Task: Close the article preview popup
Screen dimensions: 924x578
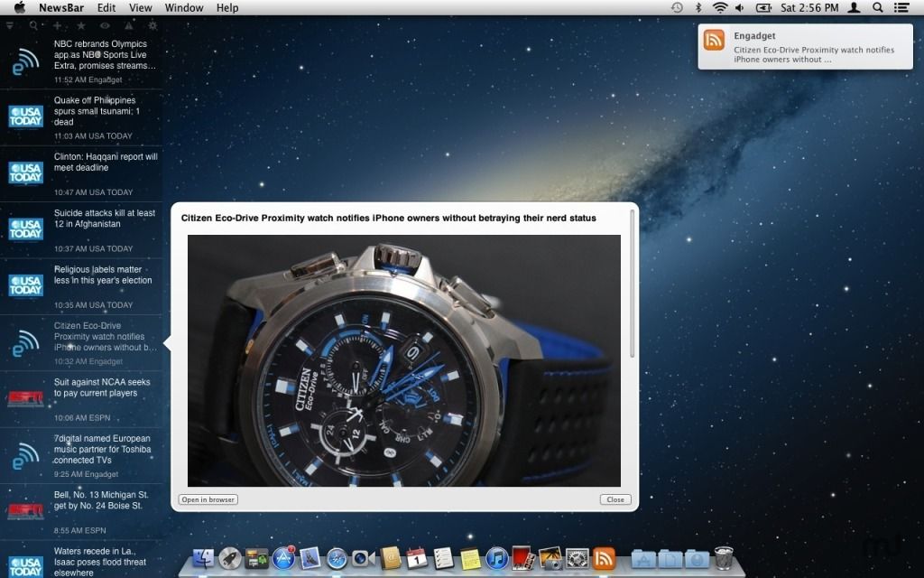Action: [x=615, y=499]
